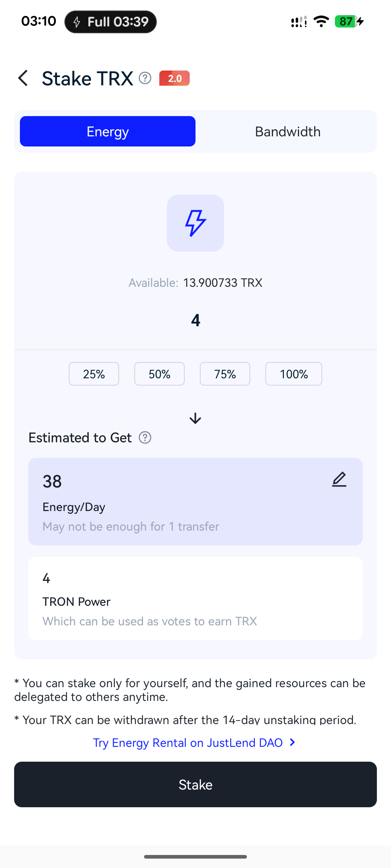
Task: Select the 75% amount option
Action: [x=225, y=374]
